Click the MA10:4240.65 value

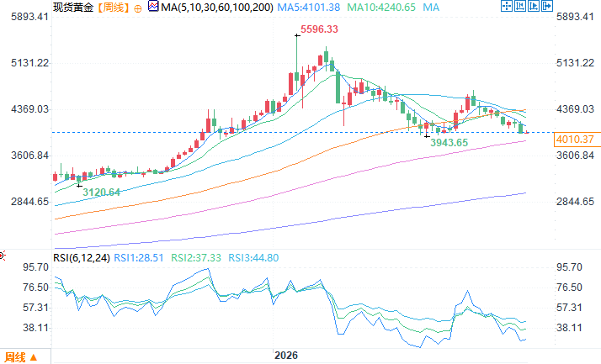click(x=381, y=8)
